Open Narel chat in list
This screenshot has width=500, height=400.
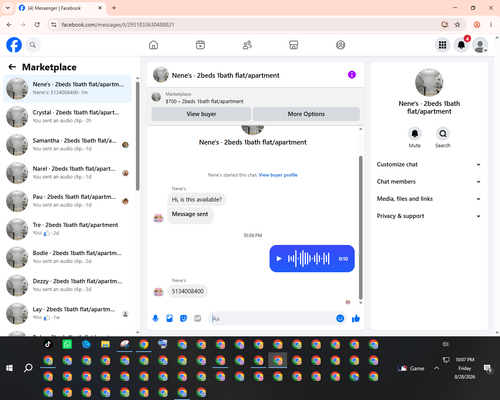(67, 173)
